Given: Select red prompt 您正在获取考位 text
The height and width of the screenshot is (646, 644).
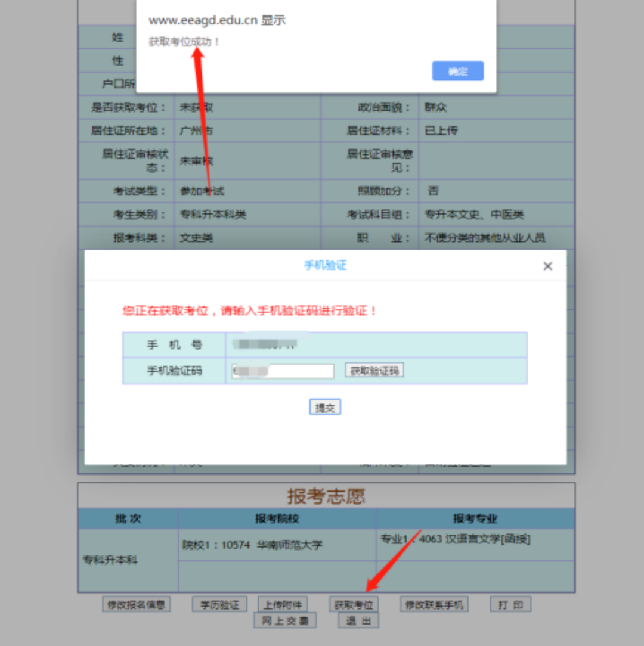Looking at the screenshot, I should coord(250,310).
